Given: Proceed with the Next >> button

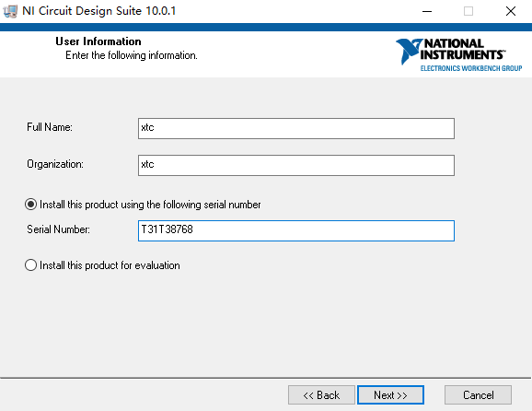Looking at the screenshot, I should pos(390,394).
